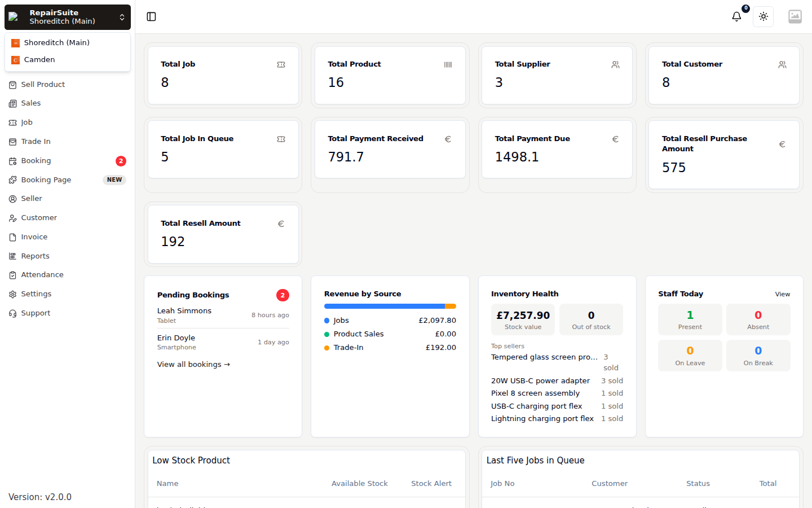Viewport: 812px width, 508px height.
Task: Click the Seller sidebar icon
Action: [x=12, y=199]
